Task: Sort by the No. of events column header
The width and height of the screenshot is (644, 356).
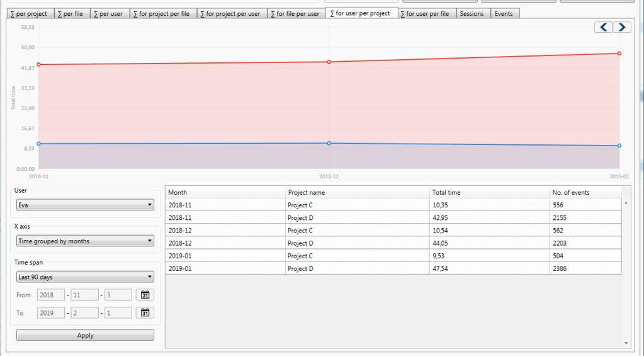Action: coord(585,192)
